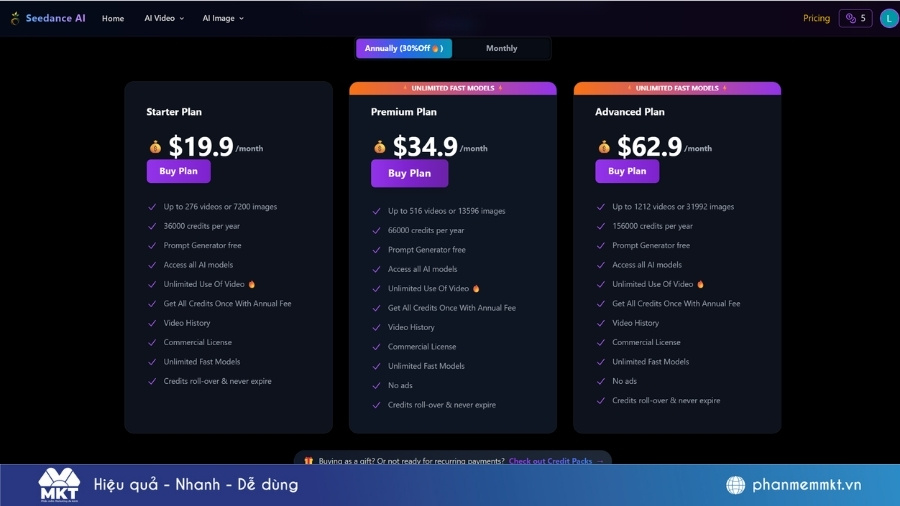The image size is (900, 506).
Task: Click the fire icon next to Starter Unlimited Use Of Video
Action: click(x=251, y=284)
